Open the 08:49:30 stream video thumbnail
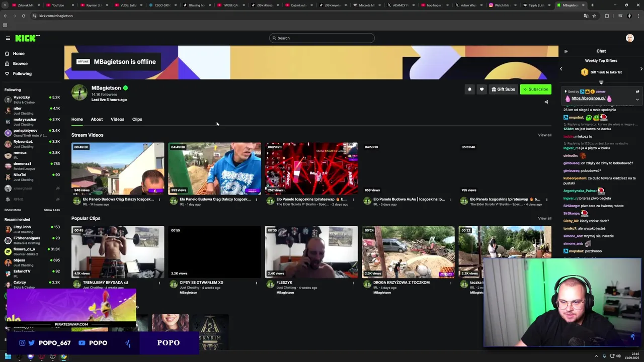 point(118,168)
